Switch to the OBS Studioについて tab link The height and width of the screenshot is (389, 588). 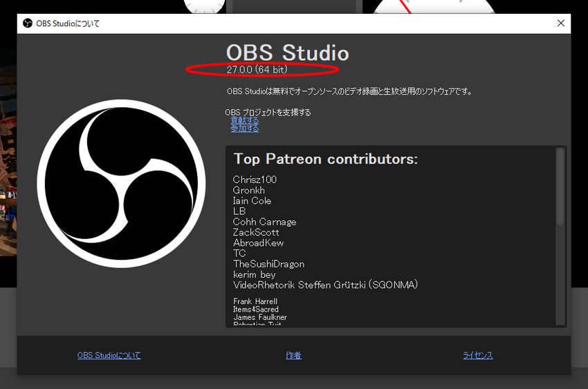(109, 355)
